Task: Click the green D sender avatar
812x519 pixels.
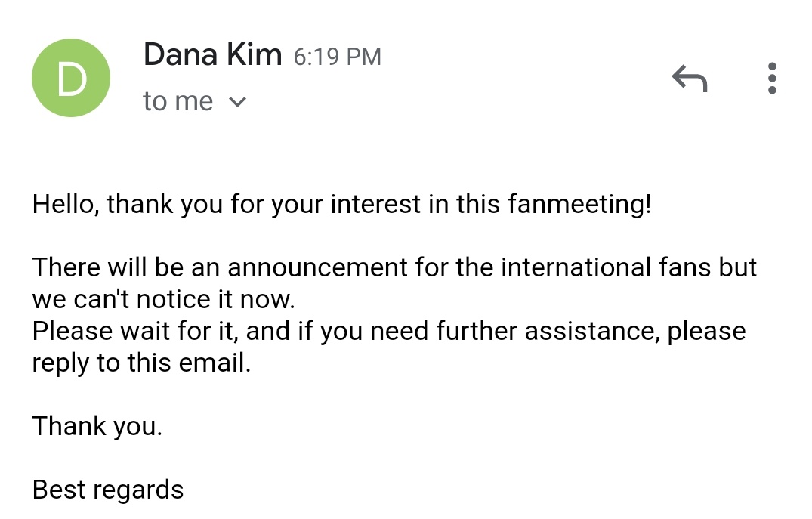Action: (71, 78)
